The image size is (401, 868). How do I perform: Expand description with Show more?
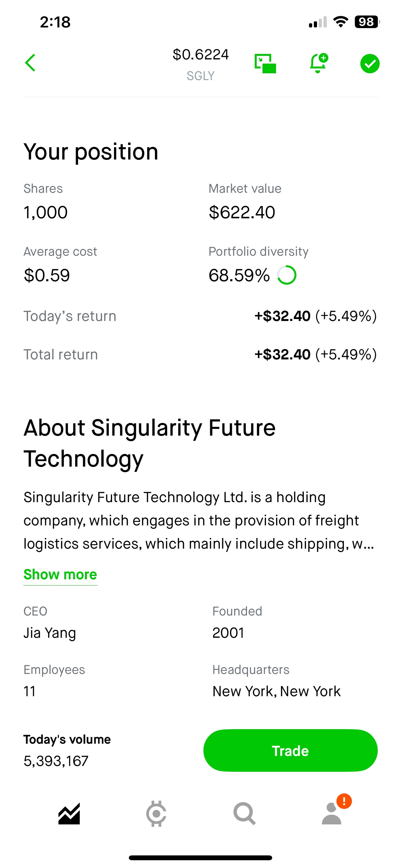coord(60,574)
